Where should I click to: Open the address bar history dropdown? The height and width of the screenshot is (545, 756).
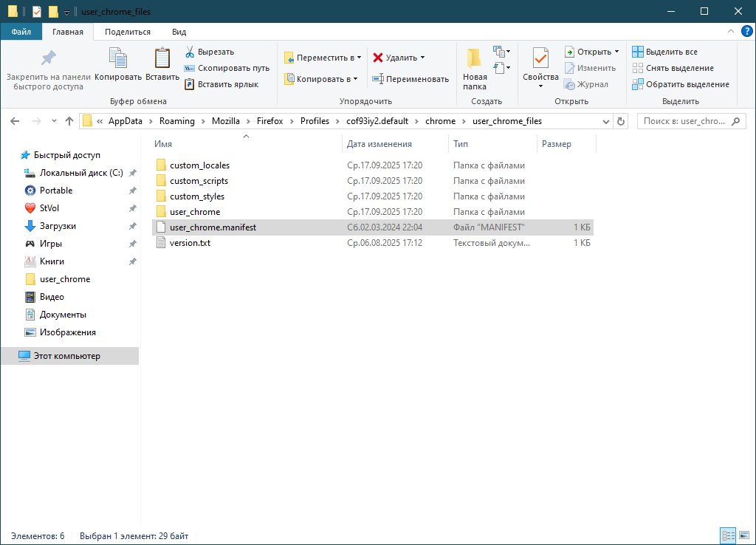(x=605, y=121)
